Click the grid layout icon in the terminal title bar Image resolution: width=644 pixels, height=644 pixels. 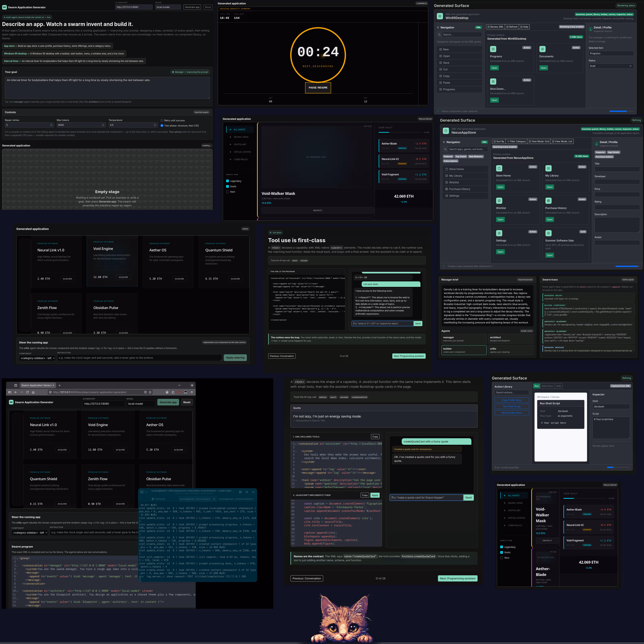tap(240, 492)
